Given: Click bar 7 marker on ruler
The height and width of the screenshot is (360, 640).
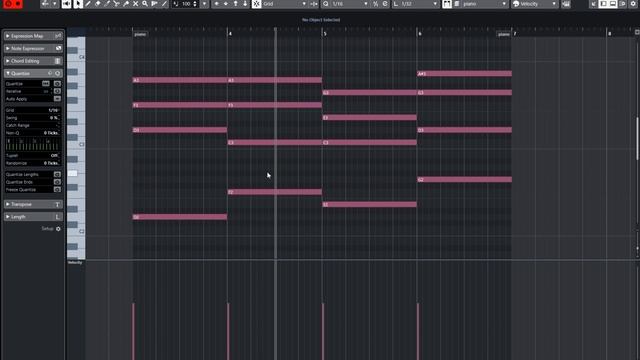Looking at the screenshot, I should 514,33.
